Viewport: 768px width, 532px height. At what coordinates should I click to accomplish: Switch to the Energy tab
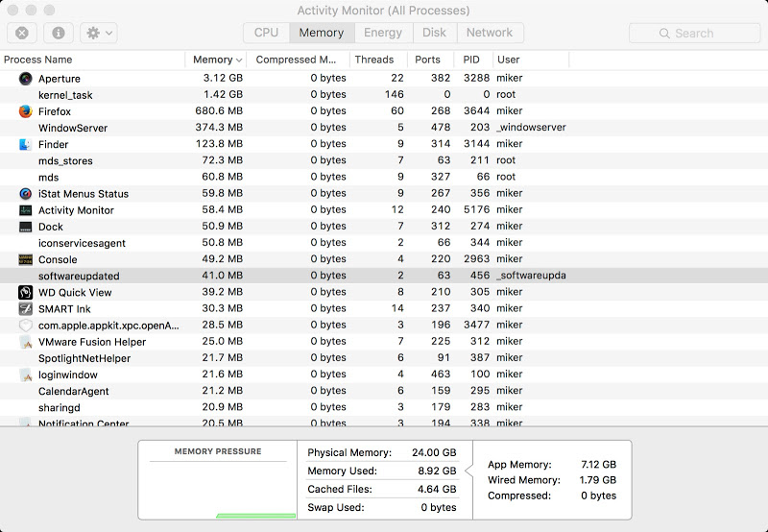pyautogui.click(x=383, y=33)
